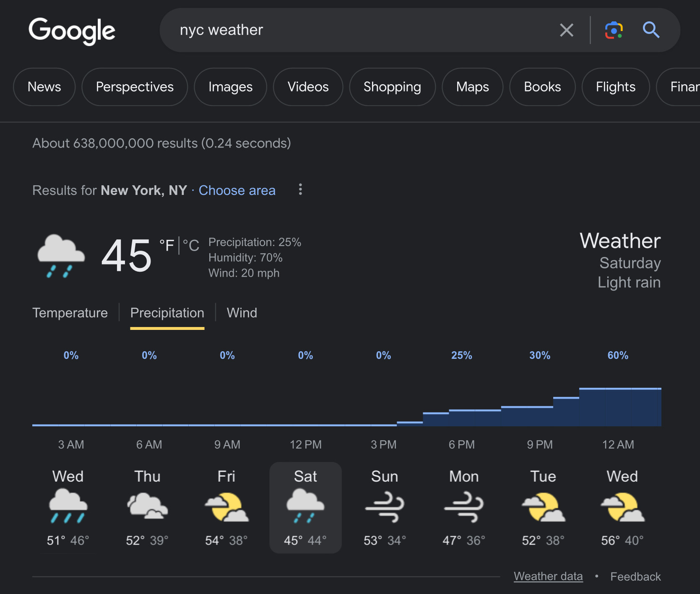Filter results by Maps
This screenshot has height=594, width=700.
coord(472,87)
